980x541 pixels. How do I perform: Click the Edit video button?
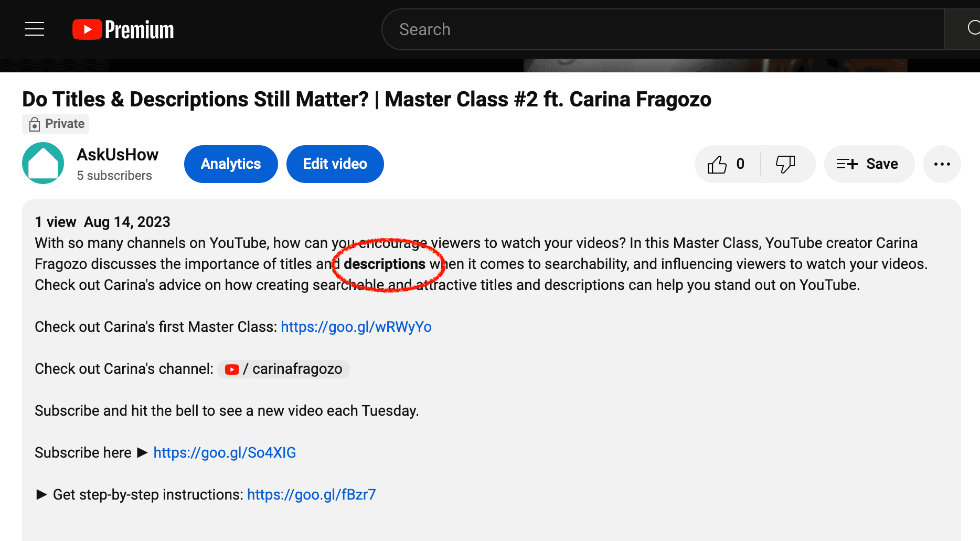pyautogui.click(x=335, y=164)
